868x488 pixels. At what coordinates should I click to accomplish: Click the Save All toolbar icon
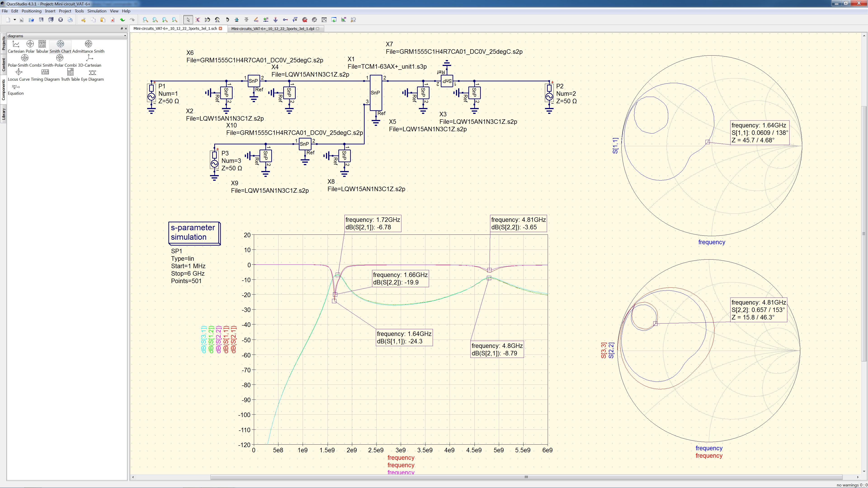[51, 19]
